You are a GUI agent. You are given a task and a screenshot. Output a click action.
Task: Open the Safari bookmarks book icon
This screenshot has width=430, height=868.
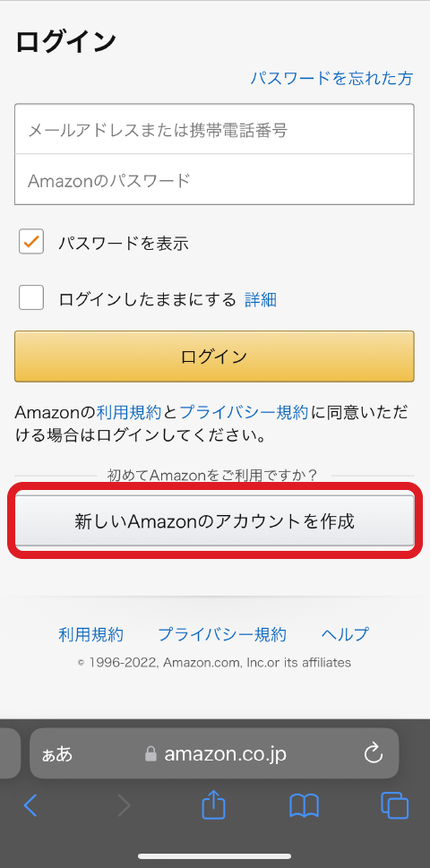304,806
